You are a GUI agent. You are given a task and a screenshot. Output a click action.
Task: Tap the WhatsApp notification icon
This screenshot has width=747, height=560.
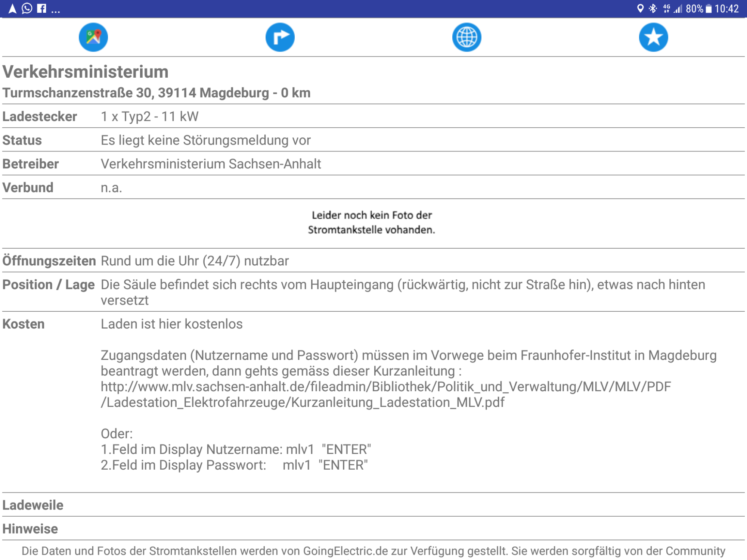[27, 8]
